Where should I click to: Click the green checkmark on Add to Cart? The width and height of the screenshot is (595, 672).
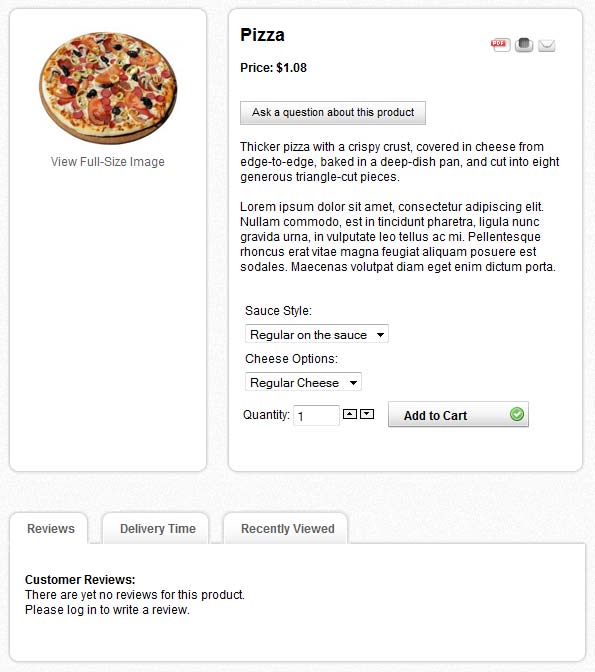pyautogui.click(x=517, y=414)
